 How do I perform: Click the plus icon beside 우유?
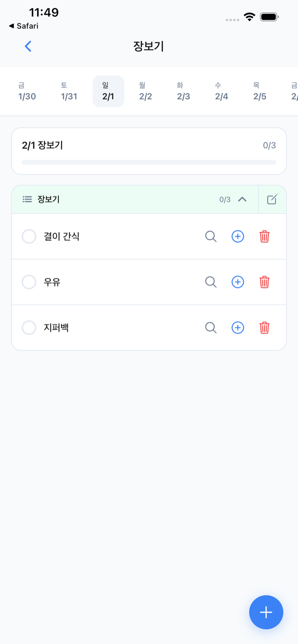pyautogui.click(x=238, y=282)
